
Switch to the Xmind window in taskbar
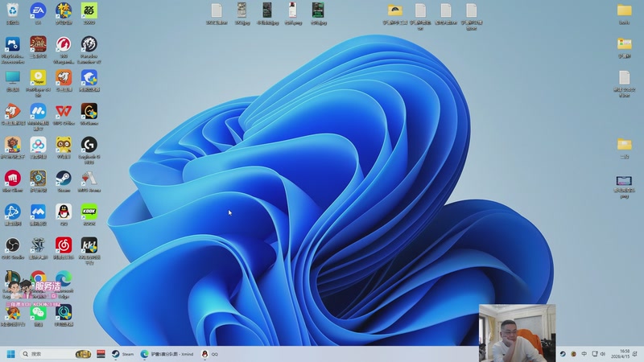tap(167, 354)
